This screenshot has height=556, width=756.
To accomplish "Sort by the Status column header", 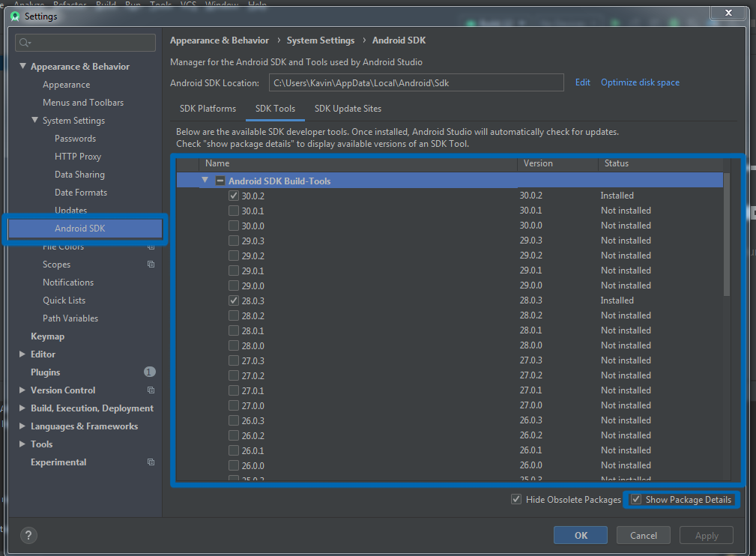I will pos(661,163).
